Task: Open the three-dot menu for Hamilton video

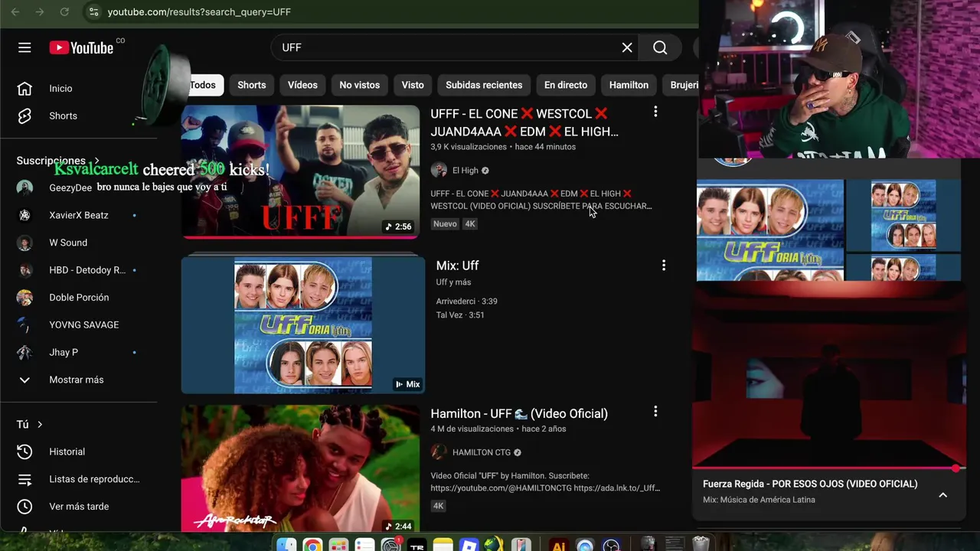Action: 655,412
